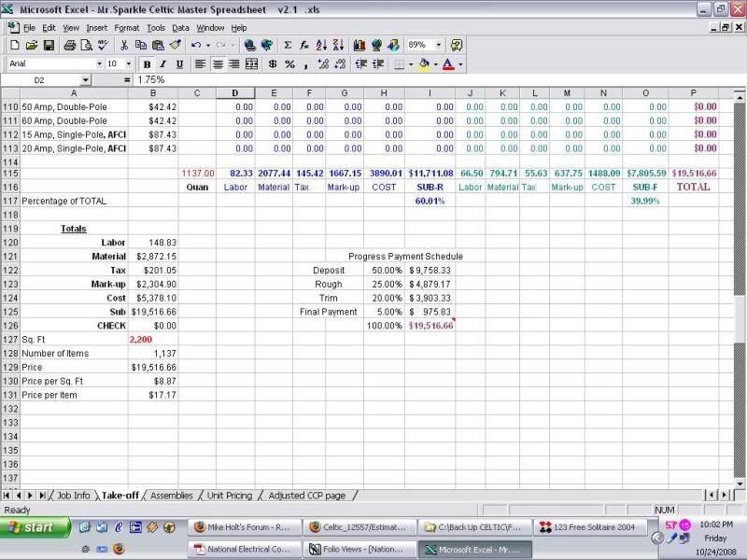Apply the yellow Fill Color bucket
747x560 pixels.
424,63
